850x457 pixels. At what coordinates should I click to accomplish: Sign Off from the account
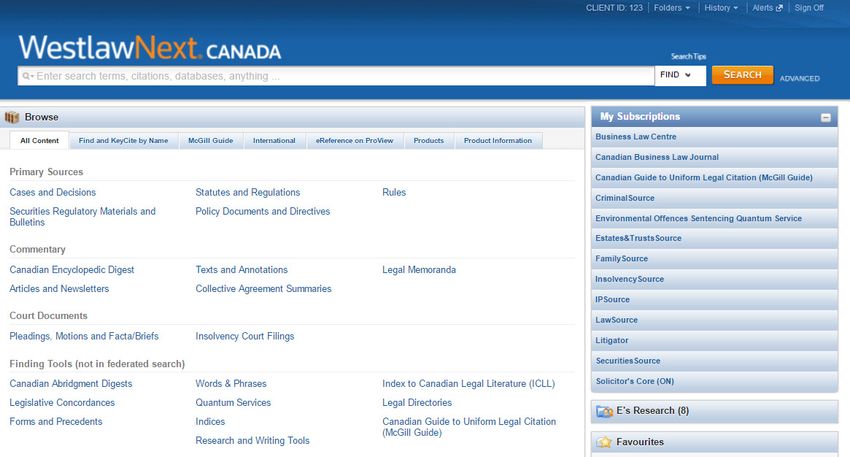click(x=809, y=8)
